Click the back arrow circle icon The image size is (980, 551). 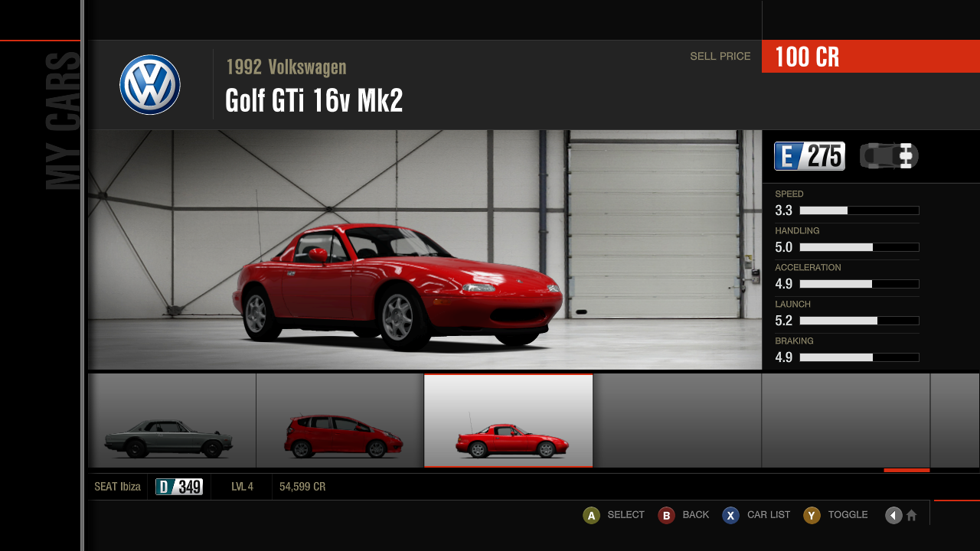893,515
